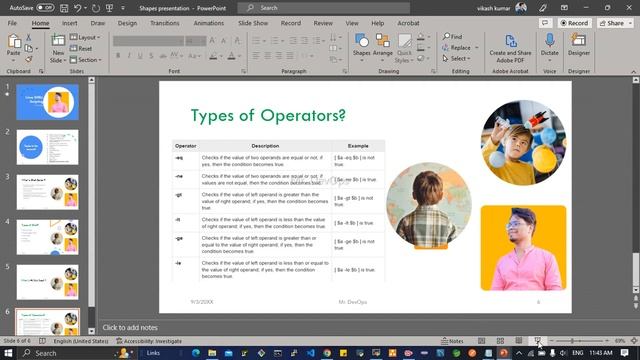The image size is (640, 360).
Task: Select slide 3 thumbnail
Action: [47, 192]
